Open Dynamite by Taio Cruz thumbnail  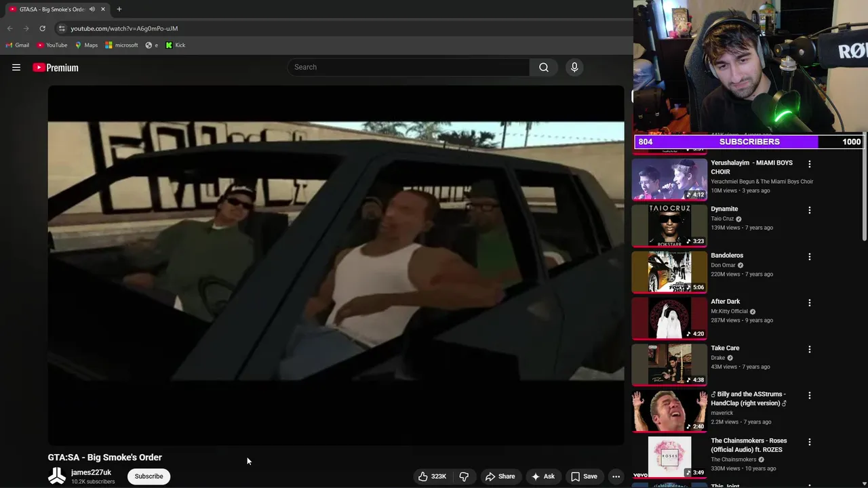pos(669,226)
